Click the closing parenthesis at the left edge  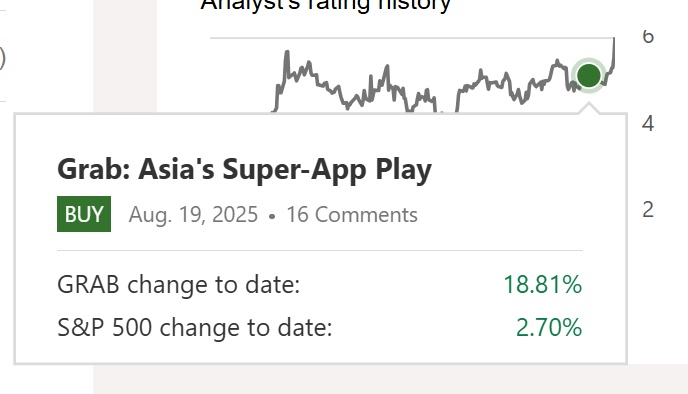point(2,58)
